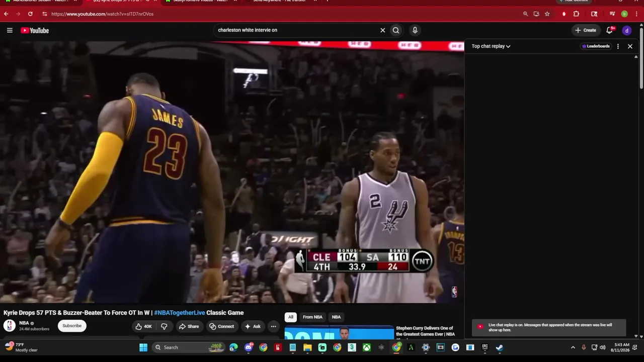The width and height of the screenshot is (644, 362).
Task: Submit the YouTube search with magnifier button
Action: [x=396, y=30]
